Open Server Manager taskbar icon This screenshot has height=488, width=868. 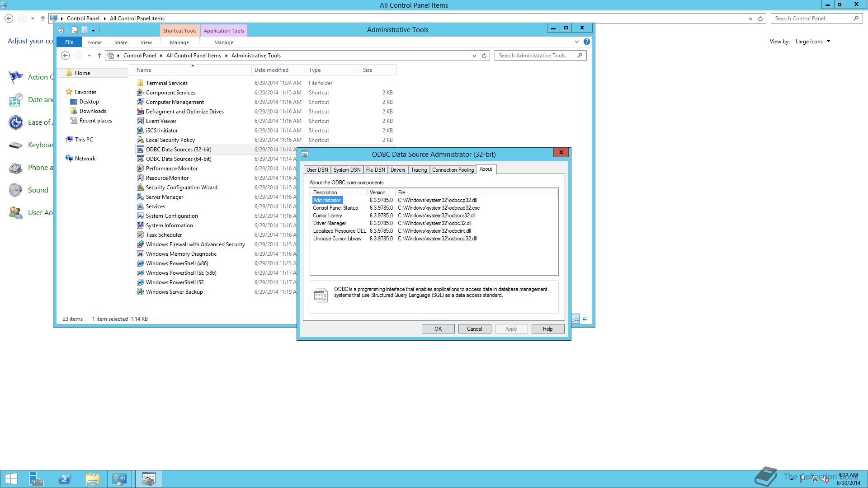(x=37, y=479)
